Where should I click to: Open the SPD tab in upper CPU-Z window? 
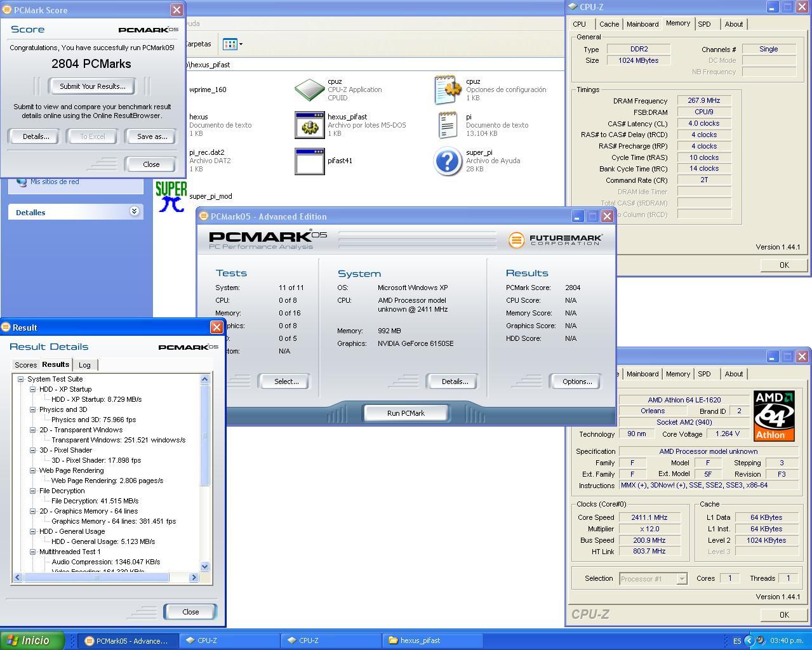(704, 24)
